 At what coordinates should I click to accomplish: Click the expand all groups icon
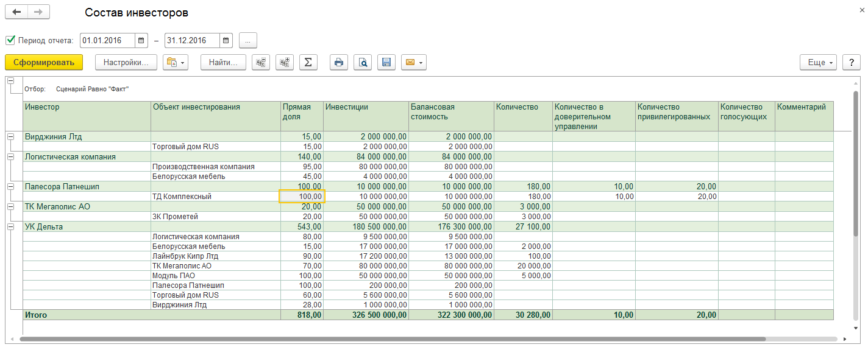point(285,62)
